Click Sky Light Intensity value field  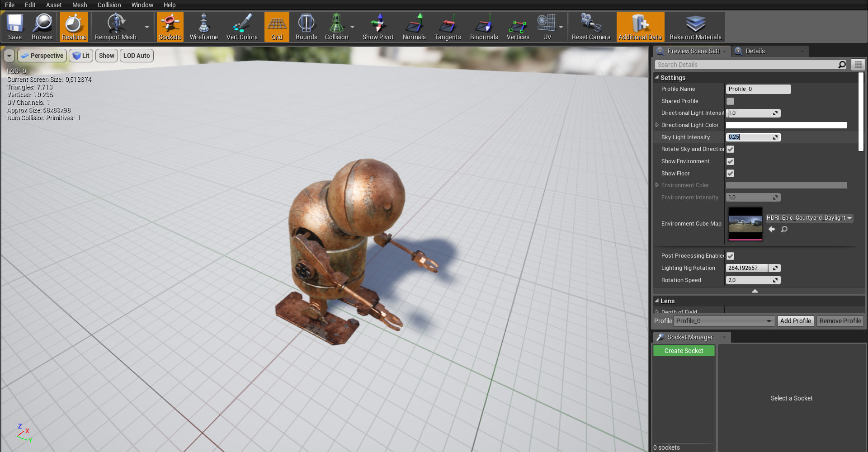click(x=749, y=137)
